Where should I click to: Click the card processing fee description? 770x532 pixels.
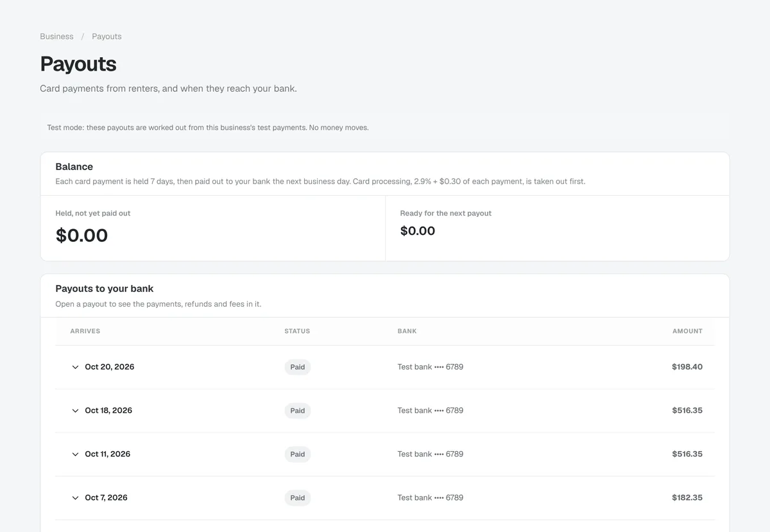tap(320, 182)
